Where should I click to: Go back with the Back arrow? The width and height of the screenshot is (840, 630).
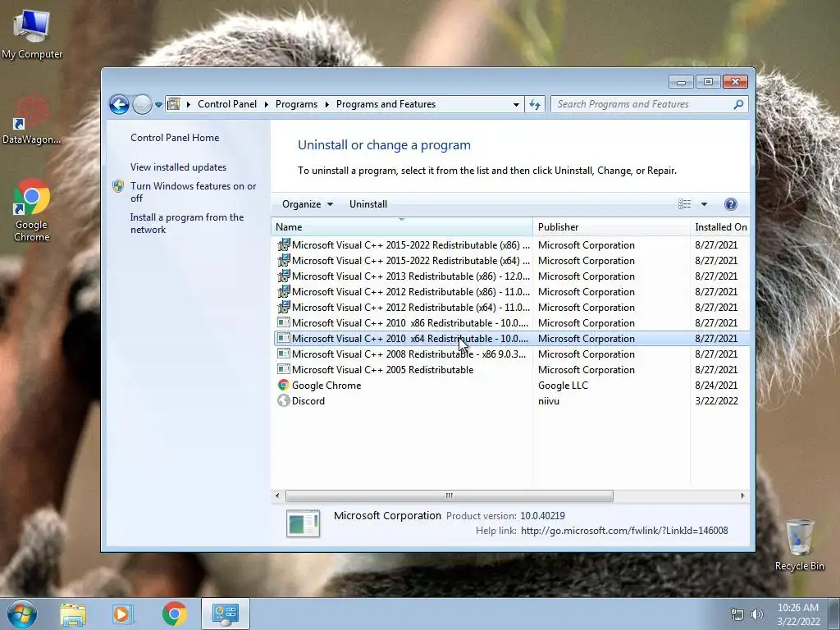point(120,104)
